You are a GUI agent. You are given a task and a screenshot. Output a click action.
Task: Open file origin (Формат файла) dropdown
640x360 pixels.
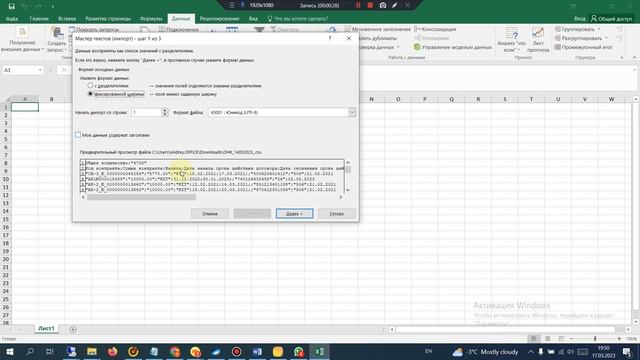coord(352,112)
